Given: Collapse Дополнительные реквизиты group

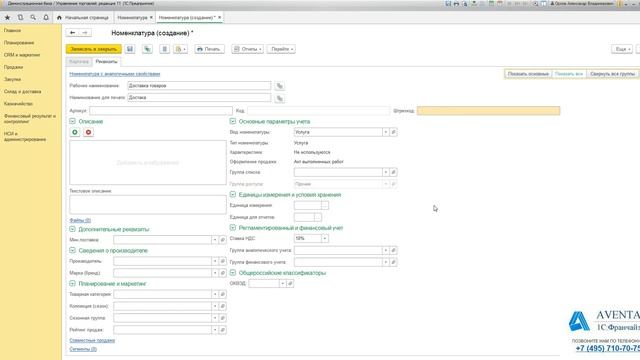Looking at the screenshot, I should (x=72, y=229).
